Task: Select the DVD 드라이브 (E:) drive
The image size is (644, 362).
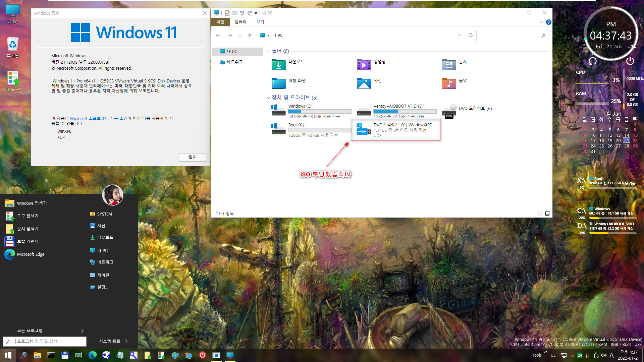Action: click(468, 111)
